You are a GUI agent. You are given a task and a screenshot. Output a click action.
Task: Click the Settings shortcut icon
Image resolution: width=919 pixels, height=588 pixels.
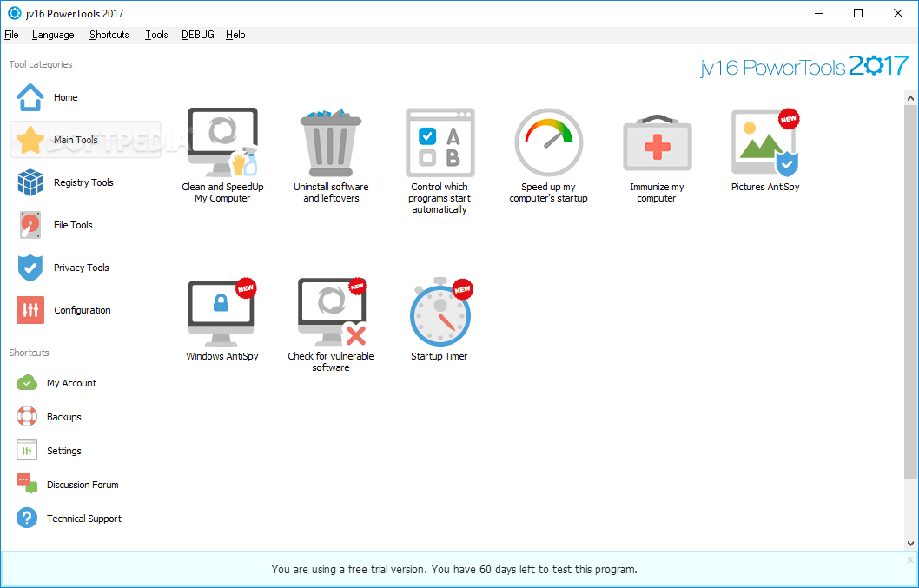tap(27, 451)
